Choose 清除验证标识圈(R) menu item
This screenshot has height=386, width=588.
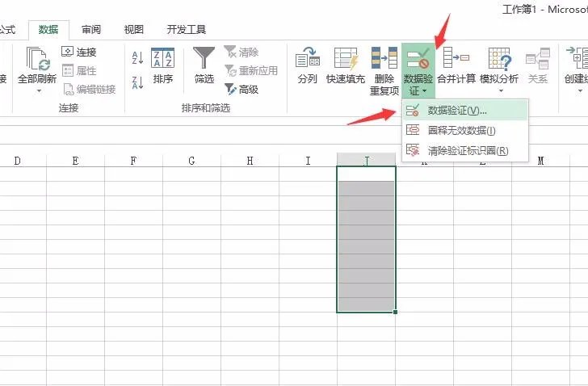(x=465, y=151)
